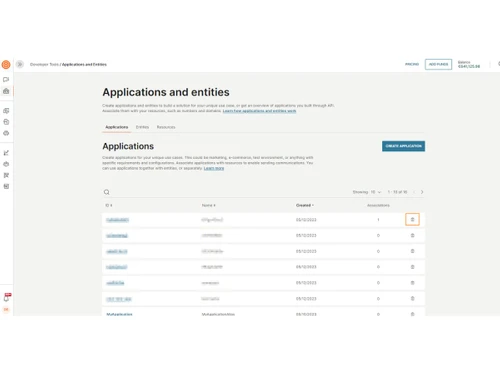This screenshot has width=500, height=375.
Task: Open the sidebar icon below the chart icon
Action: (6, 164)
